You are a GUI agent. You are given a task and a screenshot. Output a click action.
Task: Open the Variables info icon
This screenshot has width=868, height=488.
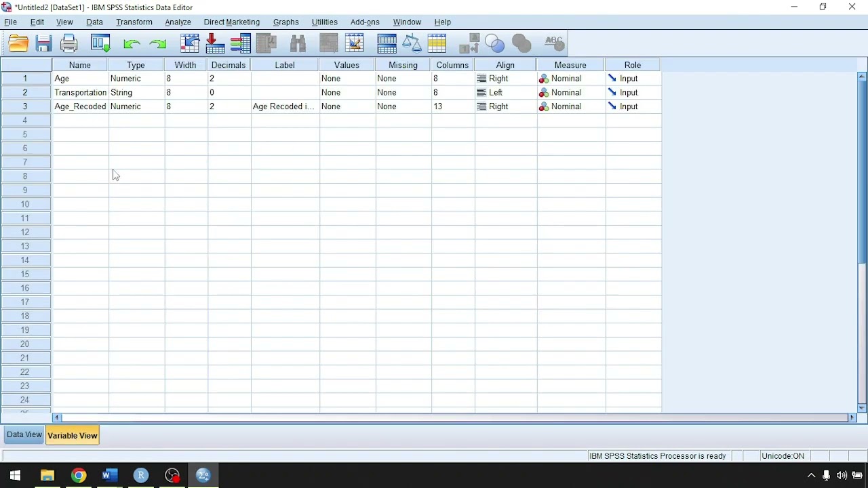(x=240, y=44)
